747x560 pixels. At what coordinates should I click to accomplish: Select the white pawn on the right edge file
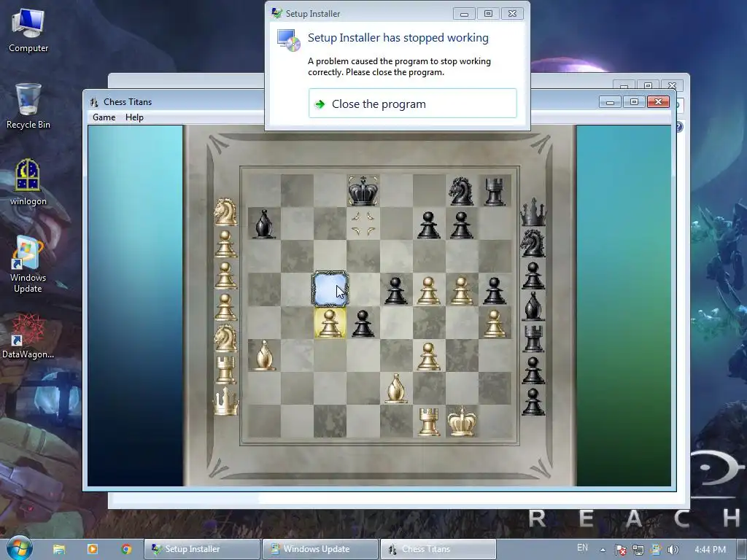pyautogui.click(x=494, y=323)
